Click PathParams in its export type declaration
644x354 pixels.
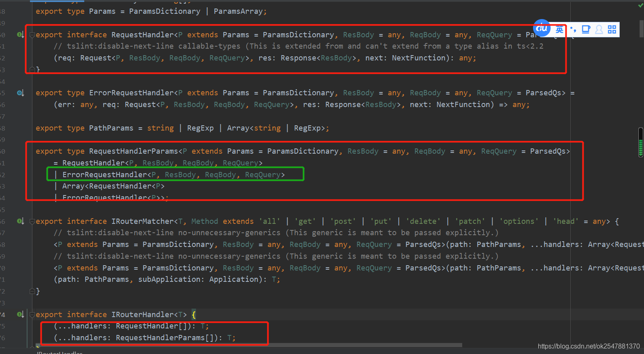point(111,128)
